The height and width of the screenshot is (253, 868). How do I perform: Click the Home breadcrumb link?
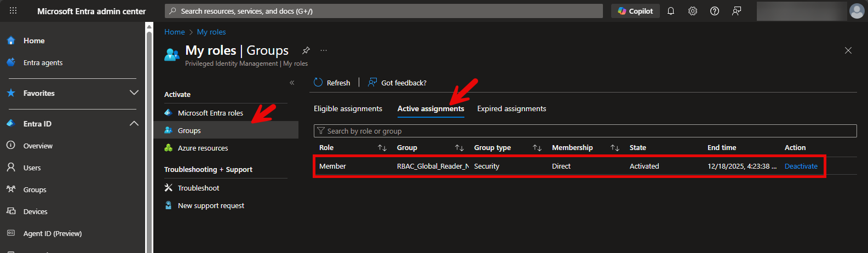click(174, 32)
